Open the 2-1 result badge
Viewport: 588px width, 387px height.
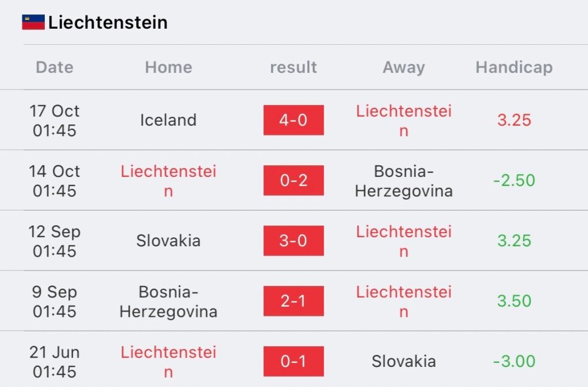point(293,301)
